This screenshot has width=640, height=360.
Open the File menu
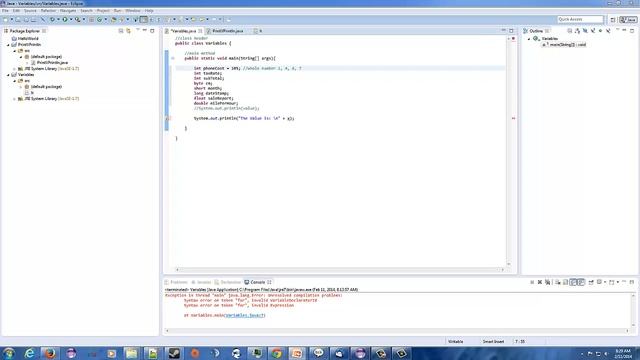tap(5, 11)
